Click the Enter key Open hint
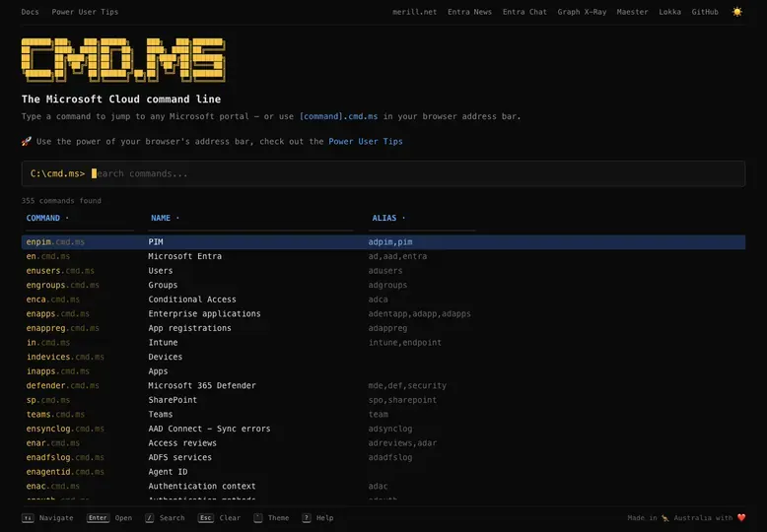Viewport: 767px width, 532px height. [109, 518]
